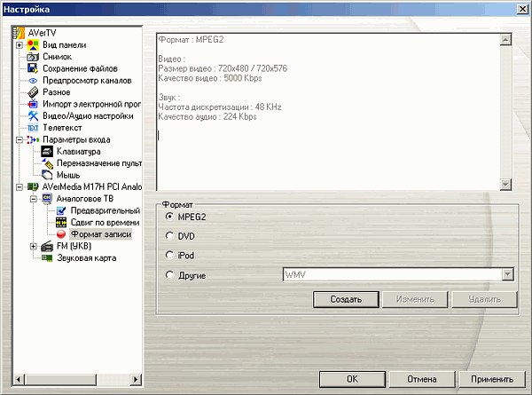The image size is (532, 395).
Task: Open the WMV format dropdown list
Action: tap(509, 275)
